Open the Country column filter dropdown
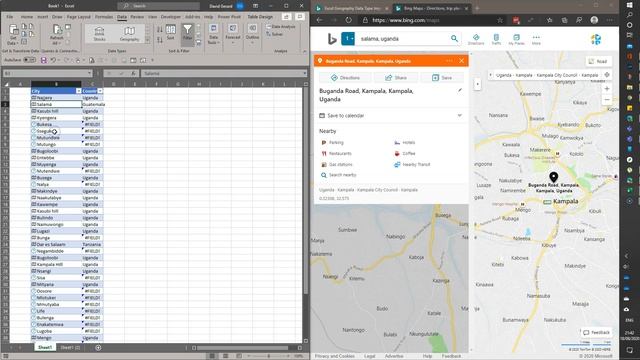 [x=100, y=91]
